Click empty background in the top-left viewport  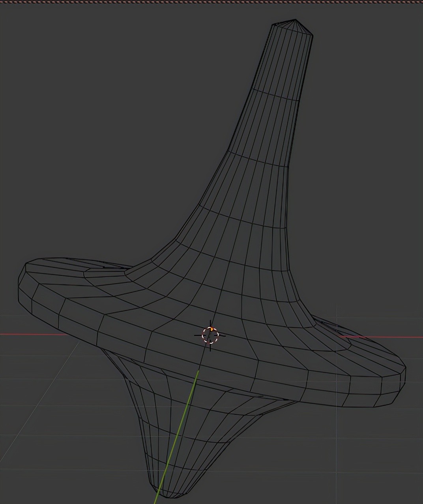tap(79, 79)
